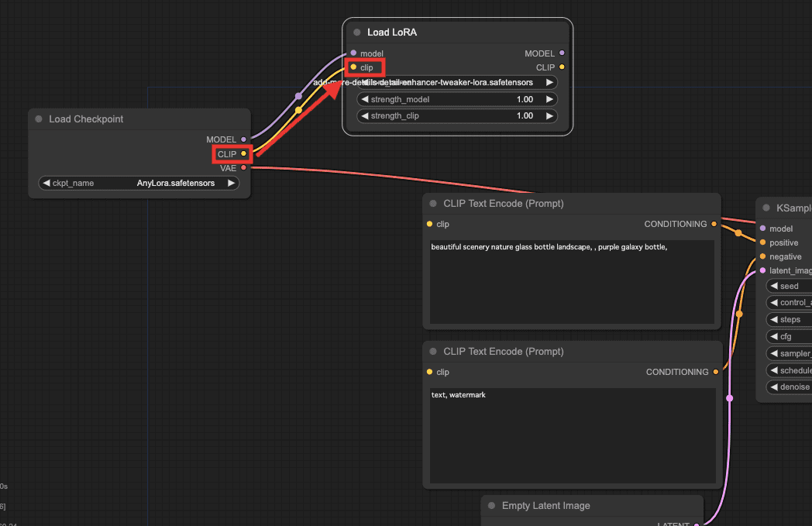Increase strength_model with right arrow

[549, 99]
